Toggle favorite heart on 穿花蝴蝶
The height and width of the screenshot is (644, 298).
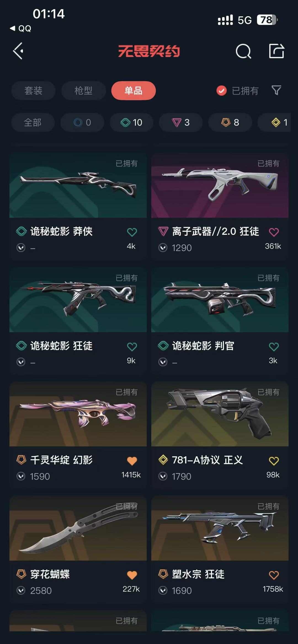pos(132,575)
